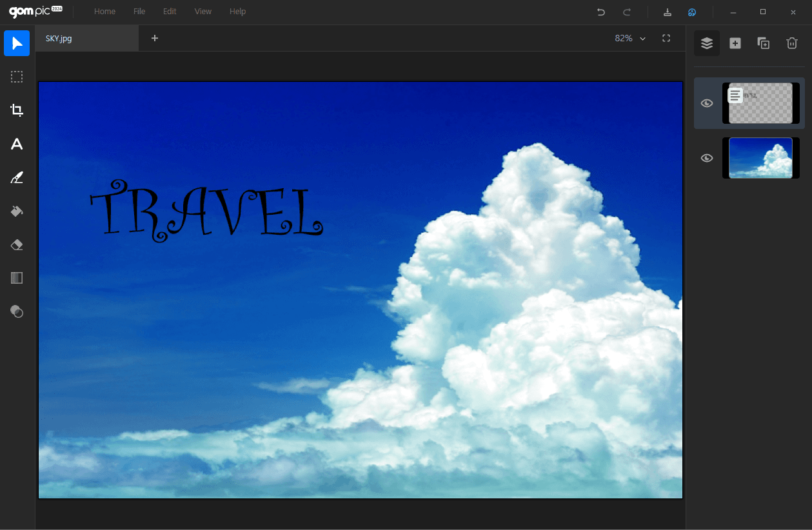Click the Undo arrow button
812x530 pixels.
601,12
